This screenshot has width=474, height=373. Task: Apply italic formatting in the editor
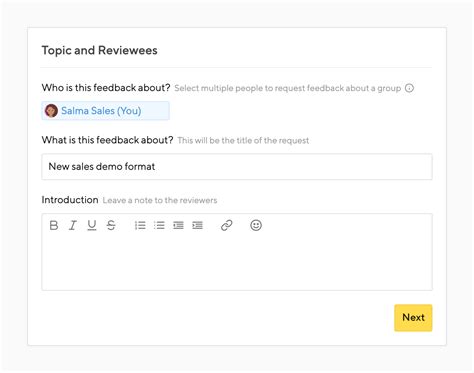73,225
